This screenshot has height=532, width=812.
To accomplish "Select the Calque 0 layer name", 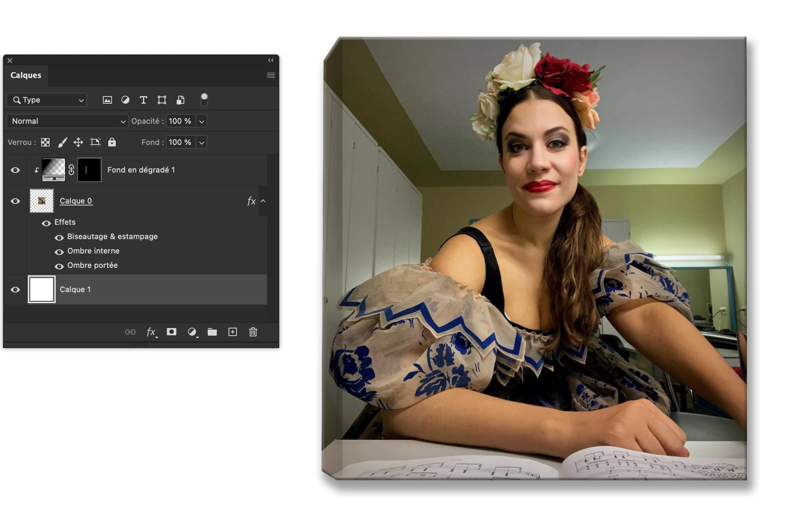I will [x=76, y=201].
